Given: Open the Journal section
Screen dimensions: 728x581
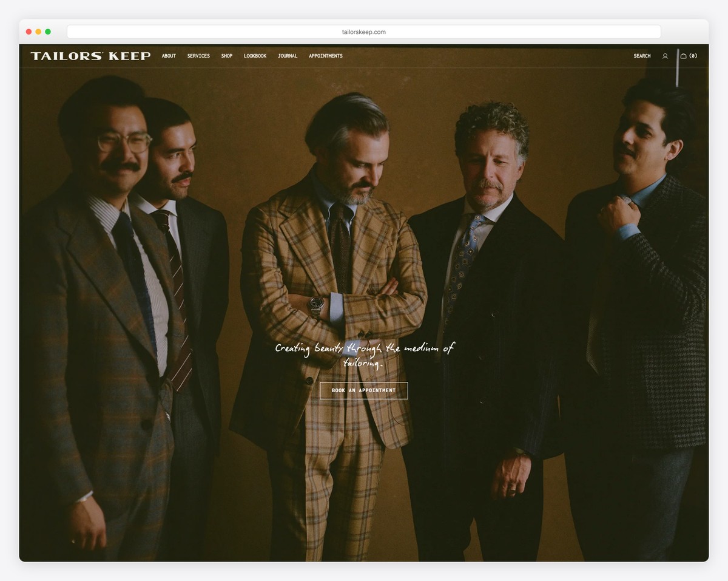Looking at the screenshot, I should (x=288, y=56).
